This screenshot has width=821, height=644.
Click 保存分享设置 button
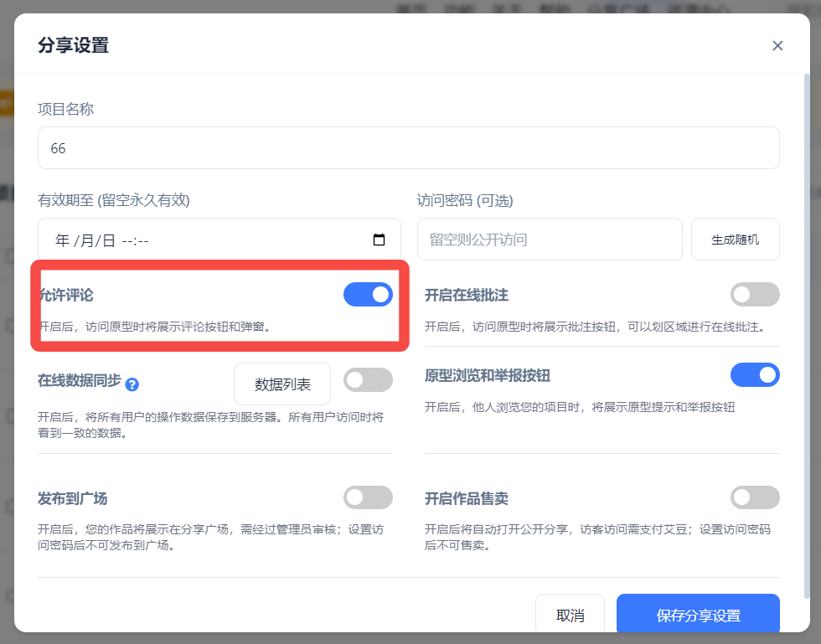tap(698, 615)
